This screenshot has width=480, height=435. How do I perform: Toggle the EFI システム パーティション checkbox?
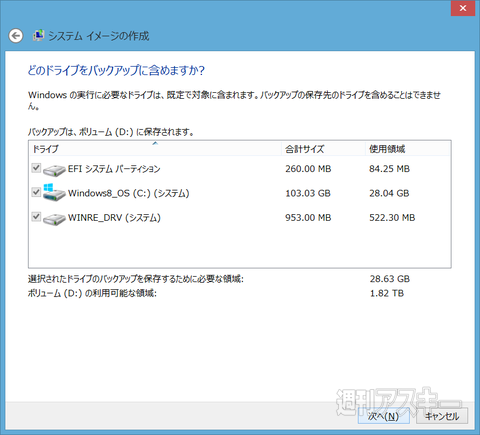36,168
